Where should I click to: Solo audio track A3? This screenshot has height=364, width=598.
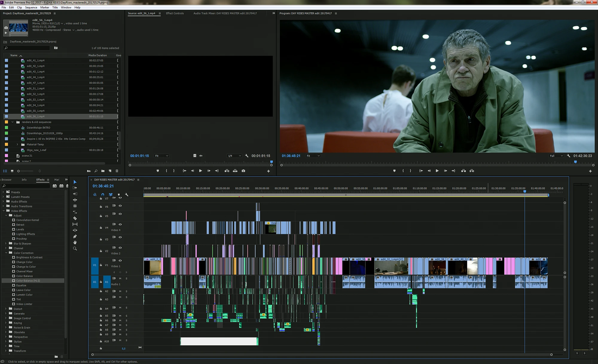click(126, 297)
